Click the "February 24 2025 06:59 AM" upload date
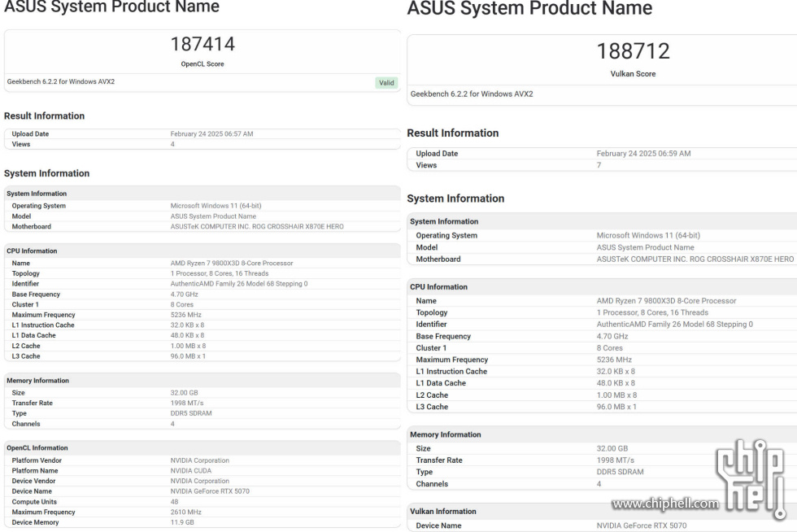 point(643,154)
